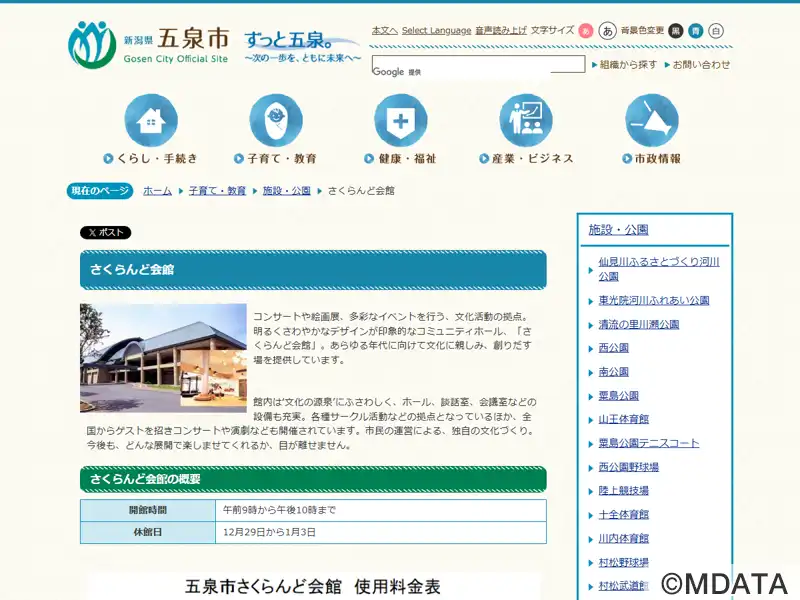
Task: Click 午前9時から午後10時まで cell
Action: tap(381, 510)
